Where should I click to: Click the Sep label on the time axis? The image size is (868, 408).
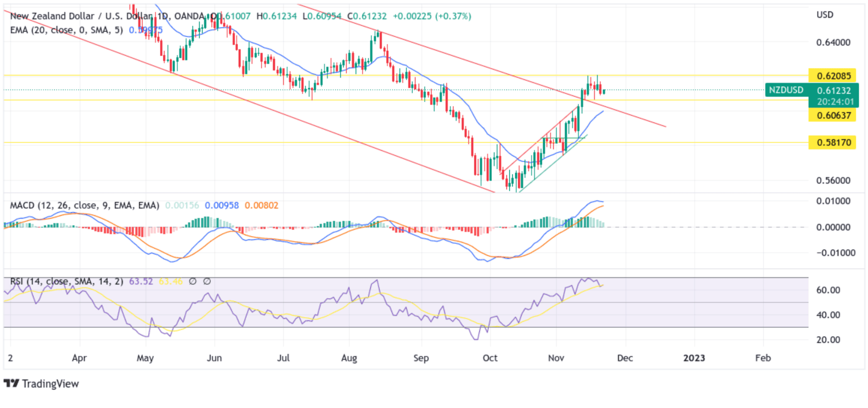(x=421, y=358)
